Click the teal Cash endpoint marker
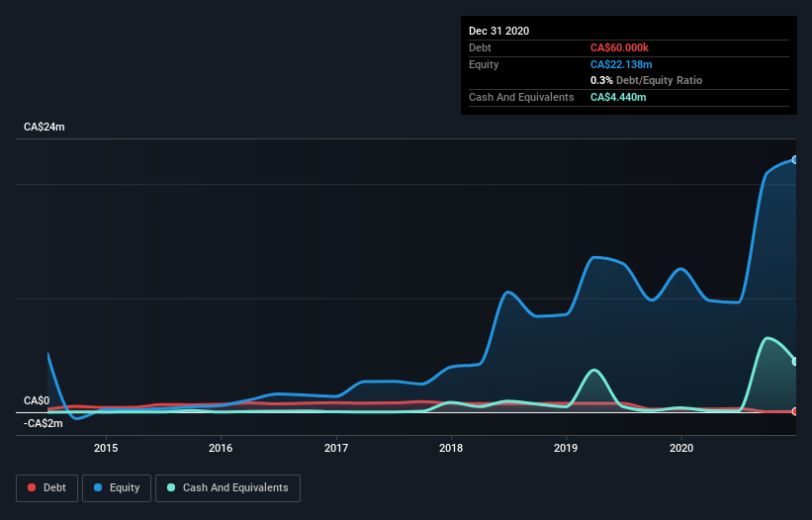The image size is (812, 520). pos(795,362)
